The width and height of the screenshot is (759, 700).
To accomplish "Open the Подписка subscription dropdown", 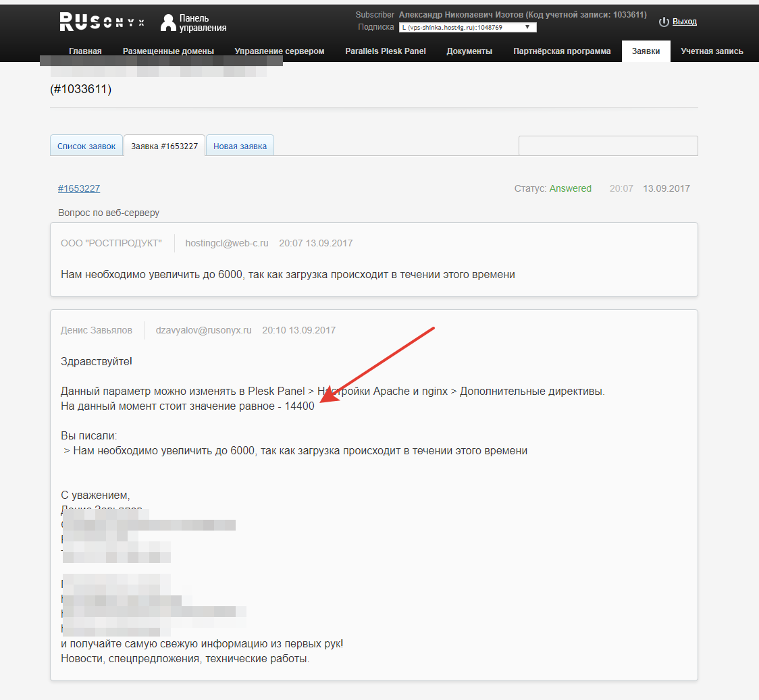I will pos(467,28).
